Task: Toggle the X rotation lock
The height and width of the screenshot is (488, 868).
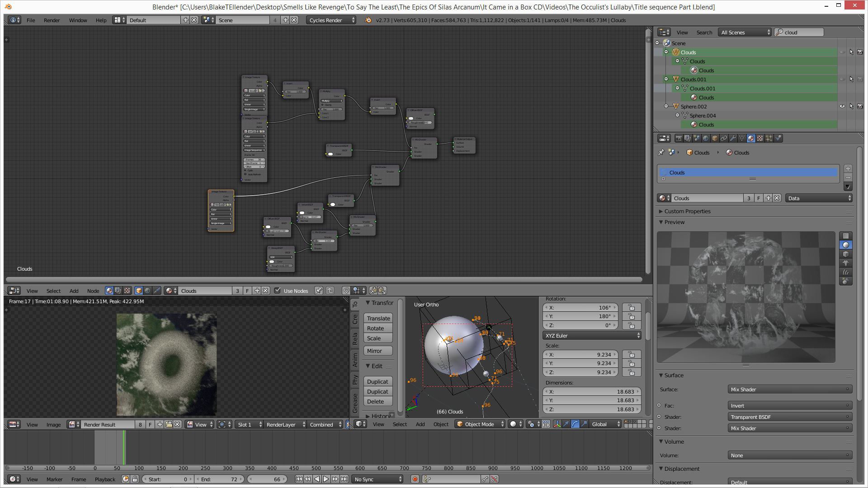Action: (632, 307)
